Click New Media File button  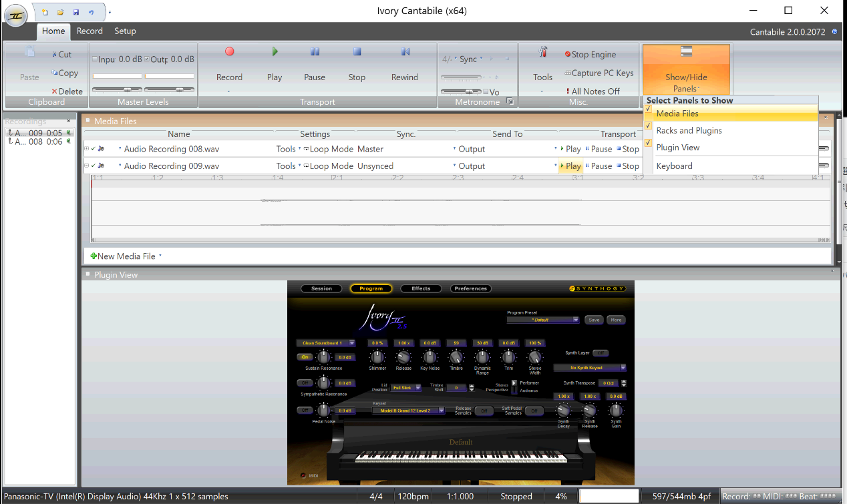pos(126,256)
